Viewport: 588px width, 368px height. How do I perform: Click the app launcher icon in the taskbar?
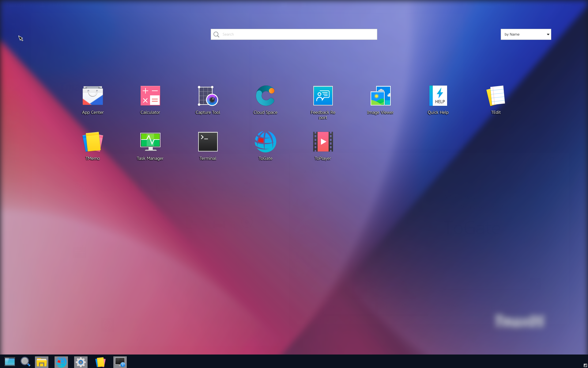pyautogui.click(x=10, y=362)
